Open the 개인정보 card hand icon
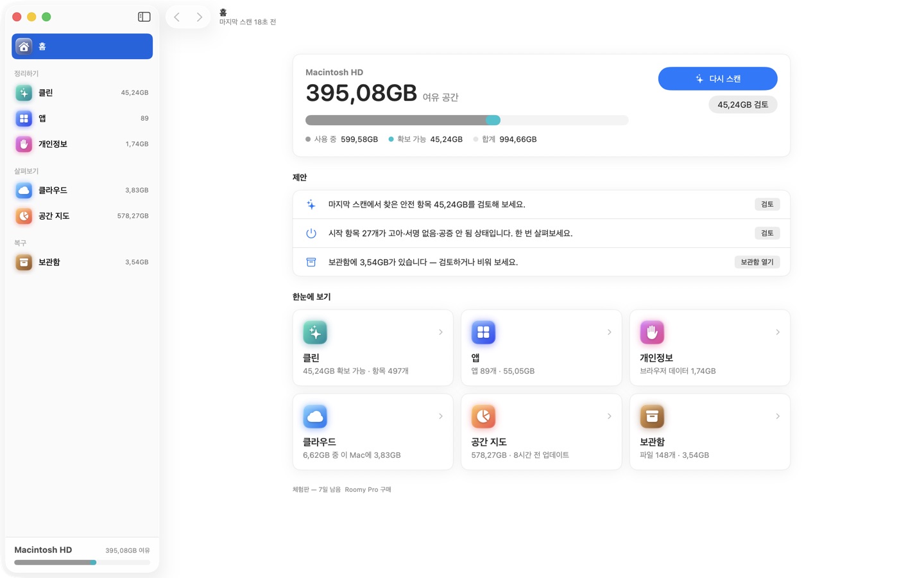This screenshot has width=924, height=578. (x=652, y=332)
